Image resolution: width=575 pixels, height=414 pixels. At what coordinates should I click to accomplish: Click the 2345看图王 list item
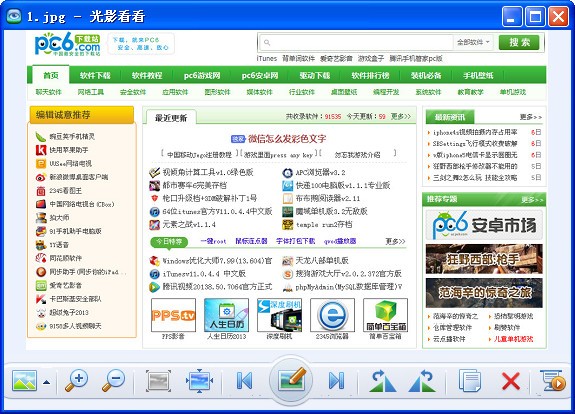(x=66, y=191)
